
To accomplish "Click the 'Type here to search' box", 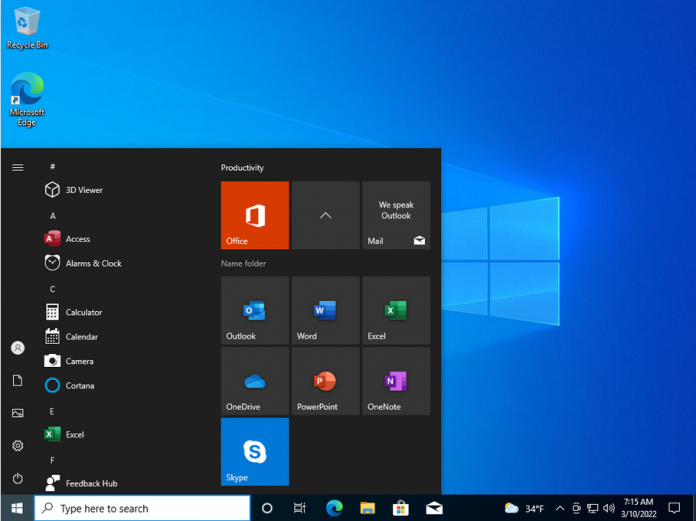I will point(142,508).
